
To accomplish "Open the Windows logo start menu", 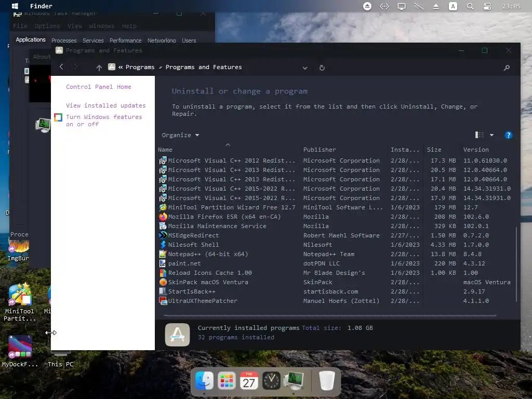I will click(x=15, y=6).
